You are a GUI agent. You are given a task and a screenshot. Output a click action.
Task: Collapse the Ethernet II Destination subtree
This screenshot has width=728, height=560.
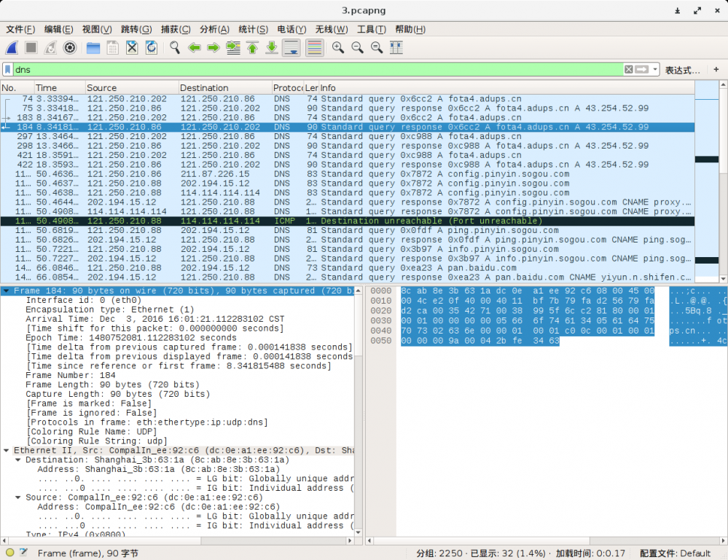click(x=19, y=460)
